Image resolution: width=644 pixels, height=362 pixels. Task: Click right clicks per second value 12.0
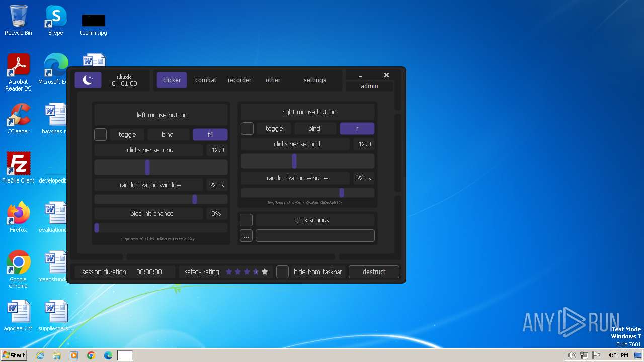(365, 144)
